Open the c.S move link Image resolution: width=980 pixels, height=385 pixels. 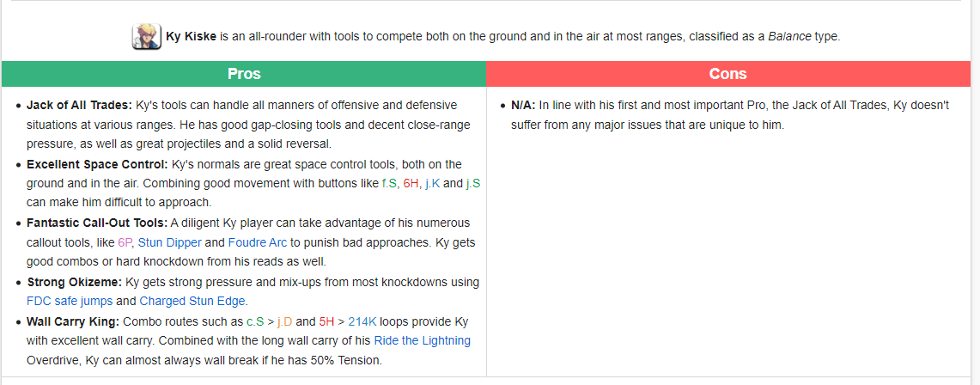[255, 322]
